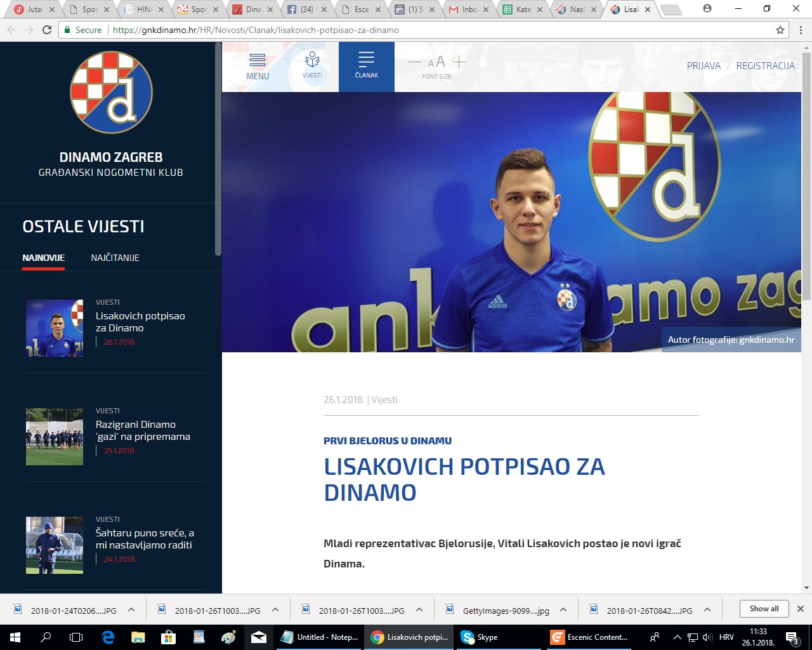Expand the 2018-01-26T0842 download menu arrow

(707, 610)
